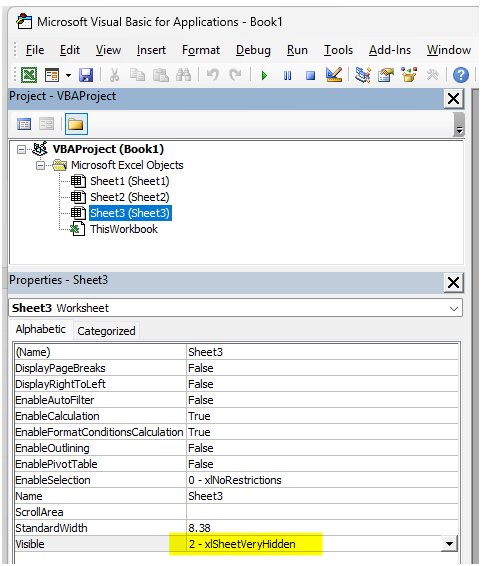Open Object Browser toolbar icon
This screenshot has width=481, height=566.
pos(409,75)
